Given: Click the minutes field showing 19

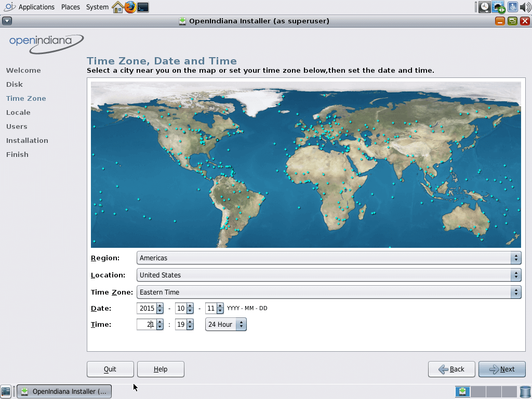Looking at the screenshot, I should point(181,324).
